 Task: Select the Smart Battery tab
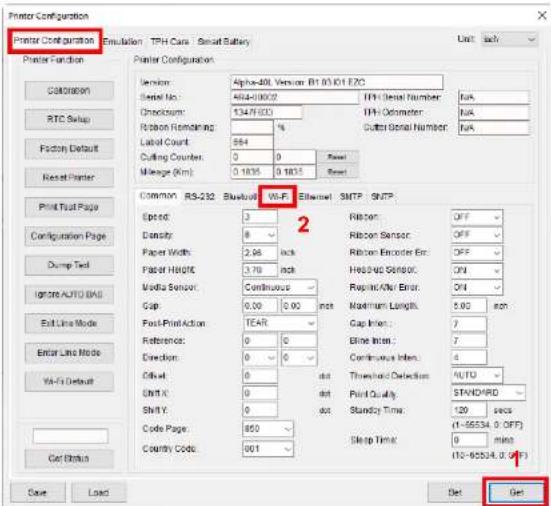tap(223, 41)
